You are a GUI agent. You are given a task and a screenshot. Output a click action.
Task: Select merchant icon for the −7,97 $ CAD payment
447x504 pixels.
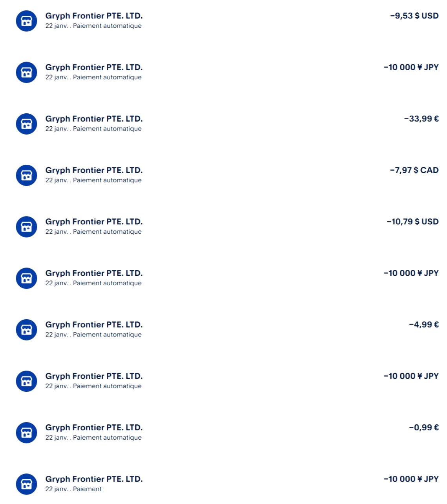(26, 175)
